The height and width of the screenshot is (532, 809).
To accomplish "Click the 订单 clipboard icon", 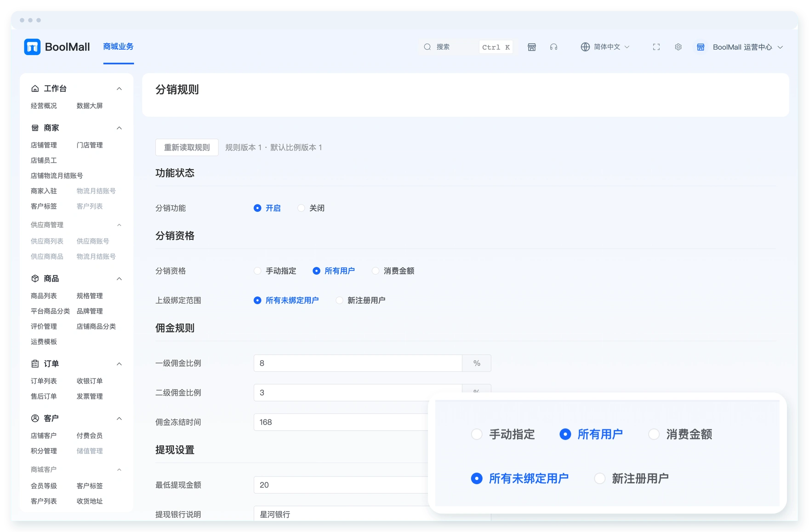I will click(x=35, y=363).
